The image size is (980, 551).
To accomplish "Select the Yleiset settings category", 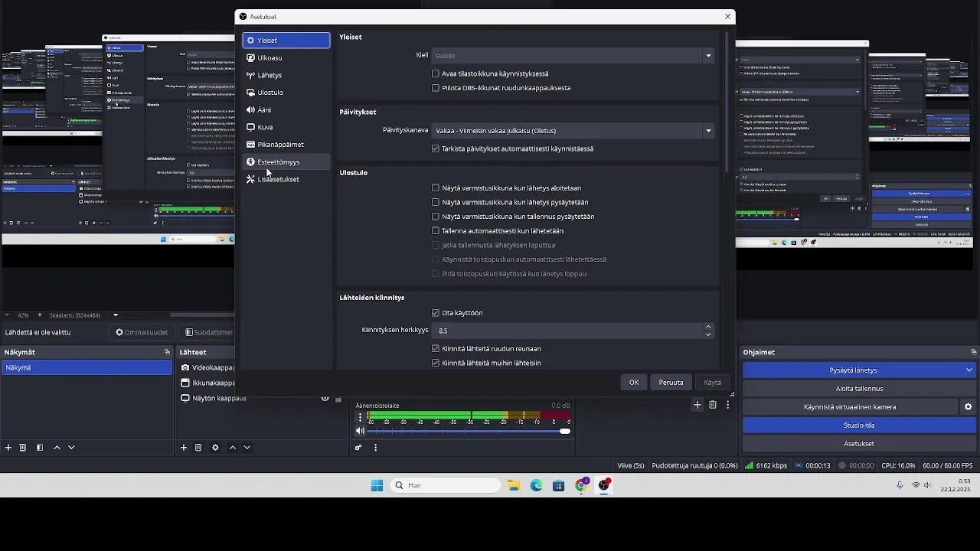I will (286, 40).
